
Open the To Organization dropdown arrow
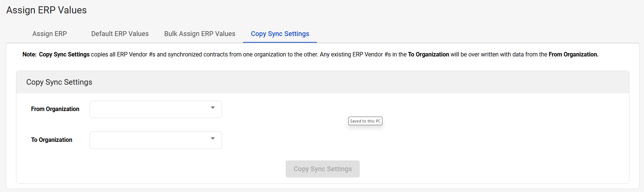[213, 139]
